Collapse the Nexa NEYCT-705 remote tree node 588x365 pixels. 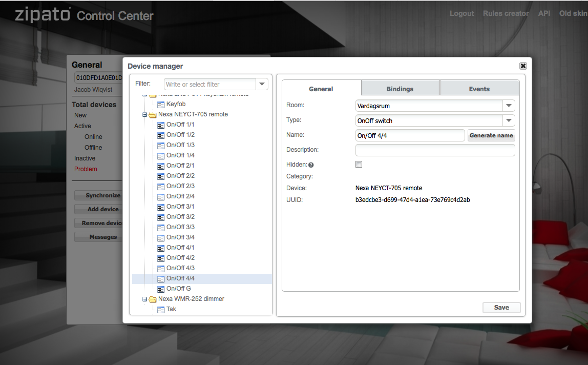click(x=145, y=114)
